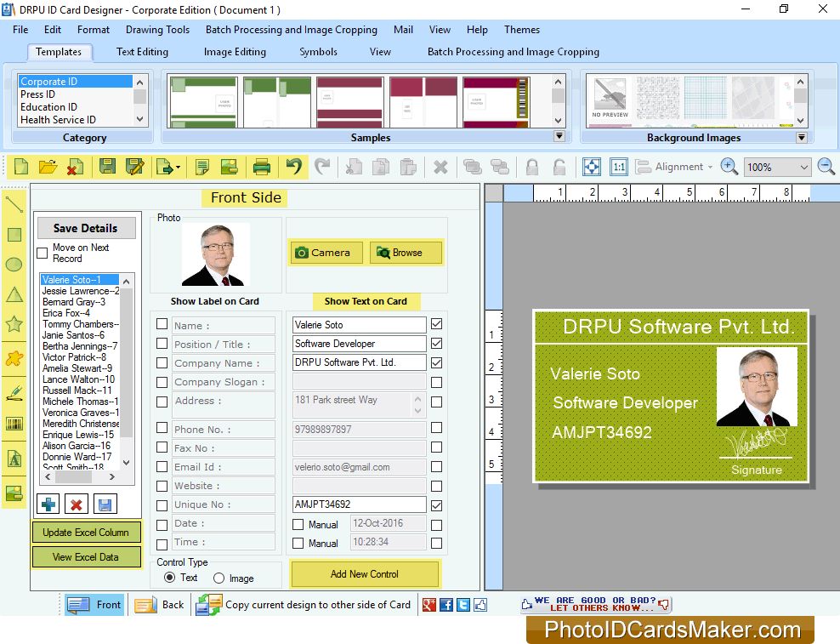Select the first green sample template thumbnail
The width and height of the screenshot is (840, 644).
(203, 102)
